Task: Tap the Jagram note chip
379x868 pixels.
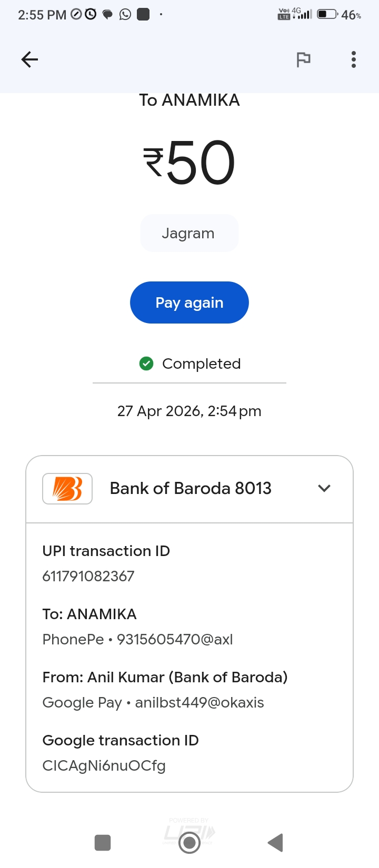Action: [x=189, y=233]
